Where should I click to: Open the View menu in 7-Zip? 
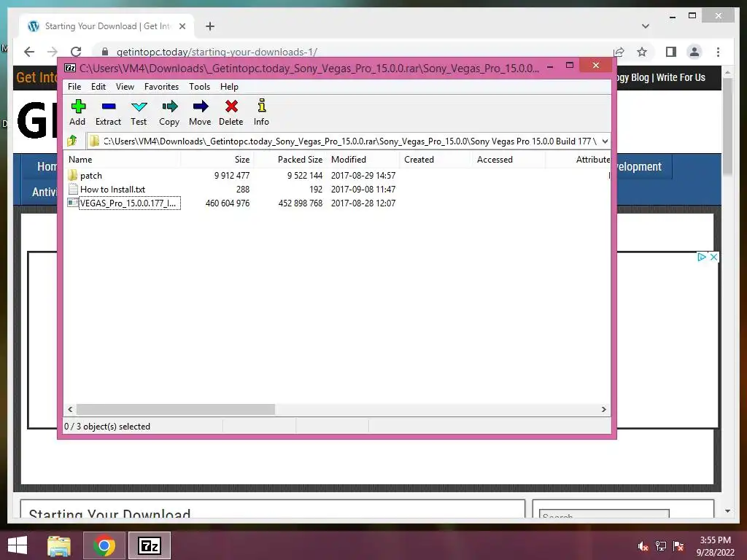125,87
